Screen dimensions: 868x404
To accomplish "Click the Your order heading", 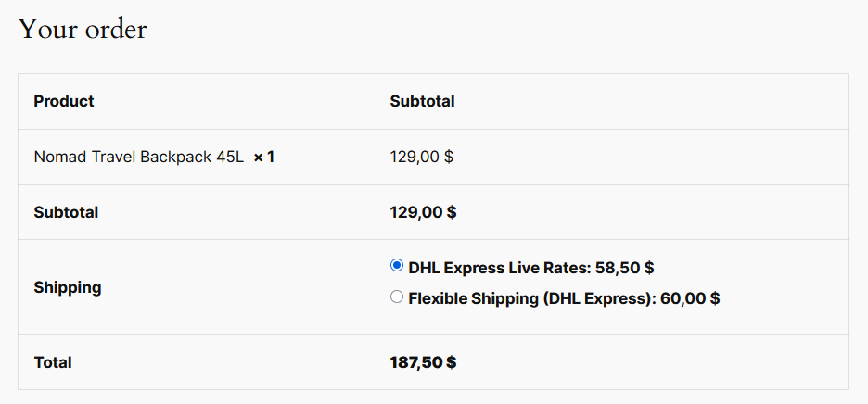I will tap(83, 29).
